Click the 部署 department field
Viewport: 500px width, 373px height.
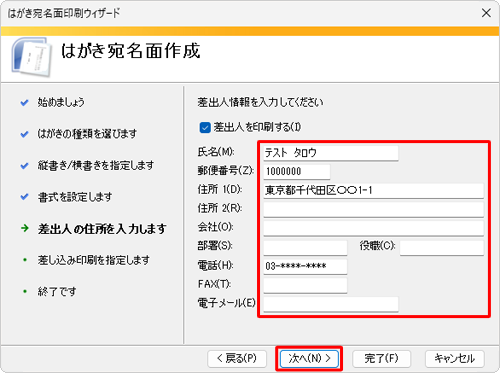point(305,248)
